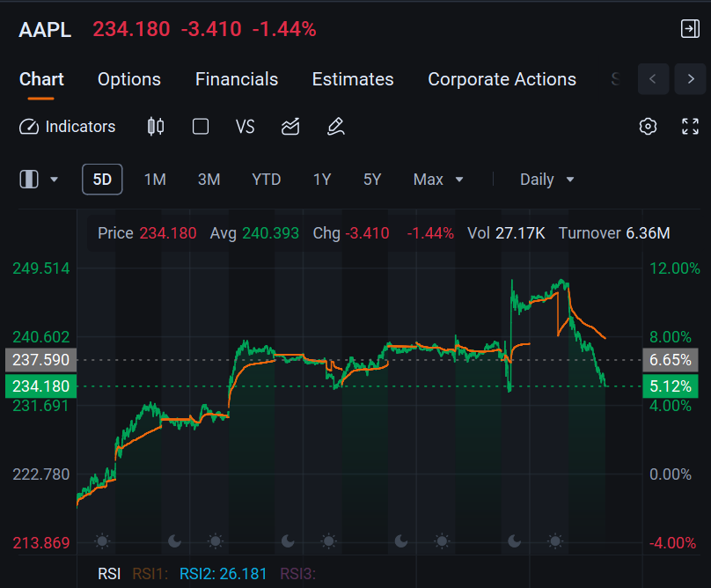Select the 1M time range

[155, 180]
